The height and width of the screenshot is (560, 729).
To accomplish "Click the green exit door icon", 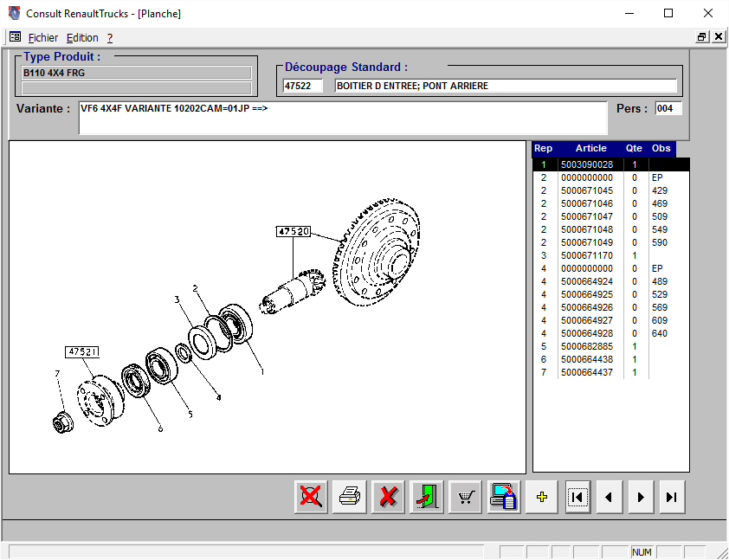I will (427, 498).
